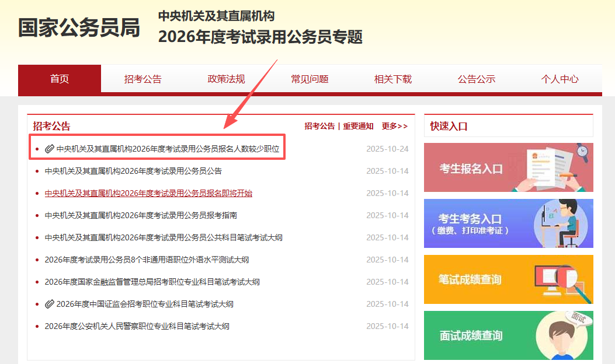Expand announcements with 更多>> link
Viewport: 615px width, 364px height.
(x=395, y=126)
